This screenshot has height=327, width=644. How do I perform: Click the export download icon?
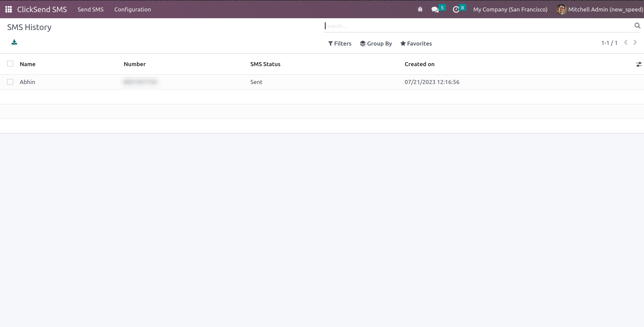(14, 42)
